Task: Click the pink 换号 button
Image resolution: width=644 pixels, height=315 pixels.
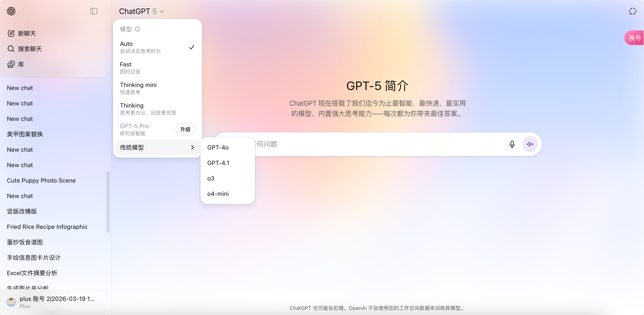Action: point(635,38)
